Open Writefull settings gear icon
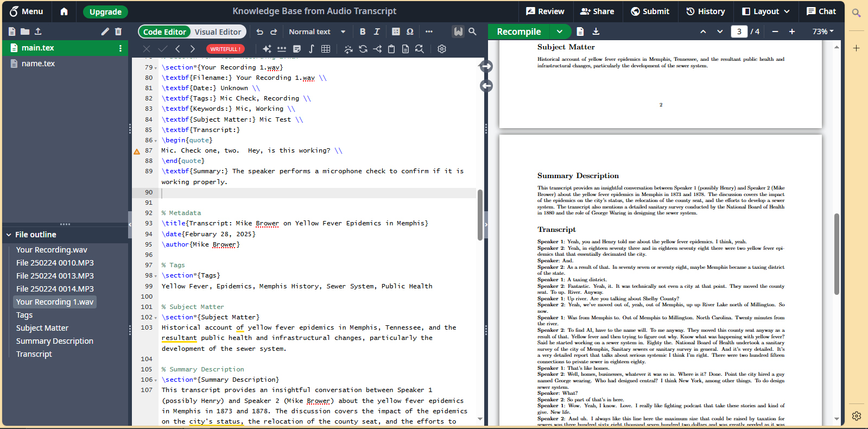Image resolution: width=868 pixels, height=429 pixels. pyautogui.click(x=442, y=49)
